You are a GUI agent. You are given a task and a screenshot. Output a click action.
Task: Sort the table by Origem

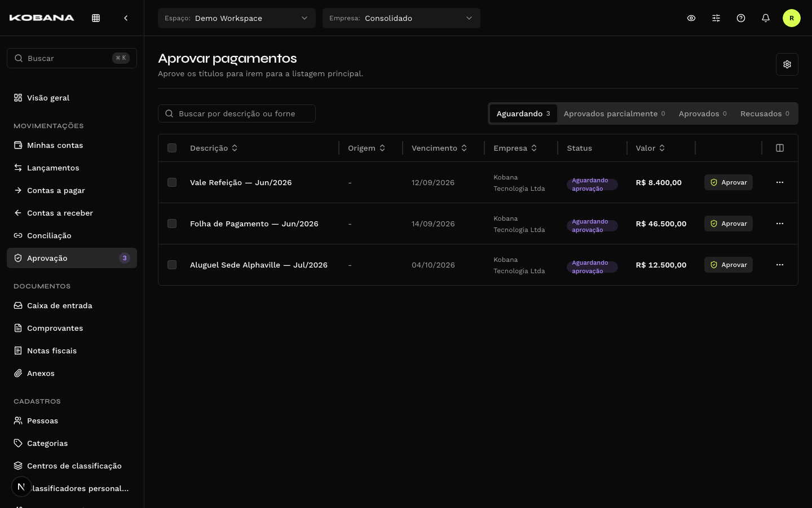click(367, 148)
